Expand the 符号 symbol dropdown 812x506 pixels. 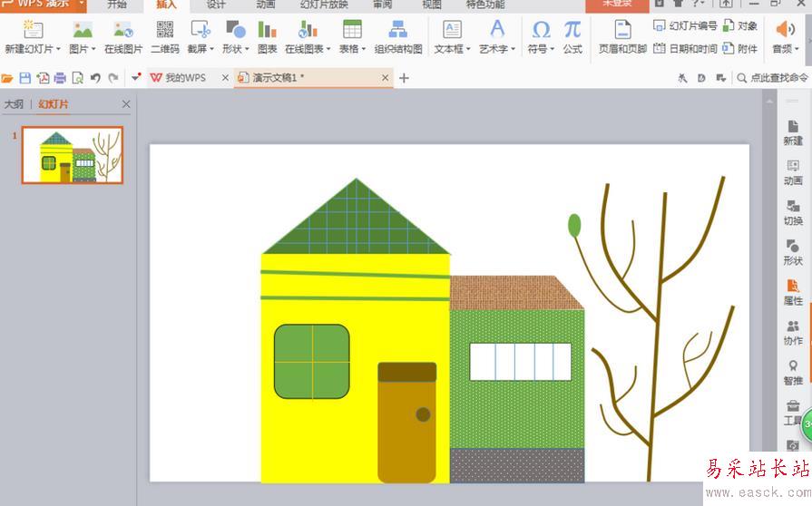pyautogui.click(x=552, y=49)
